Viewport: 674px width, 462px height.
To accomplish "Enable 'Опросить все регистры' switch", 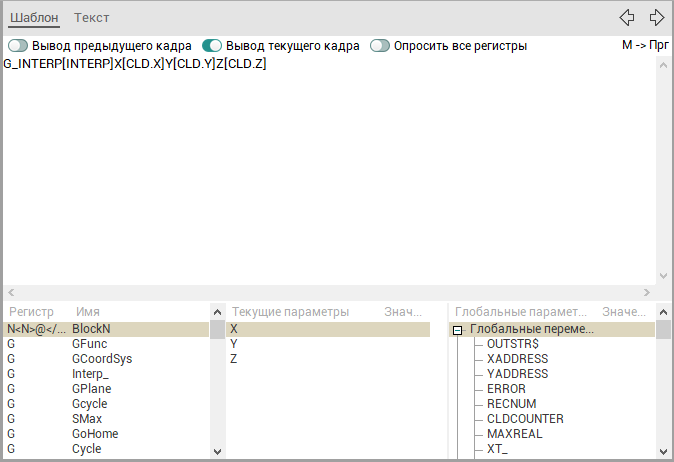I will point(380,46).
